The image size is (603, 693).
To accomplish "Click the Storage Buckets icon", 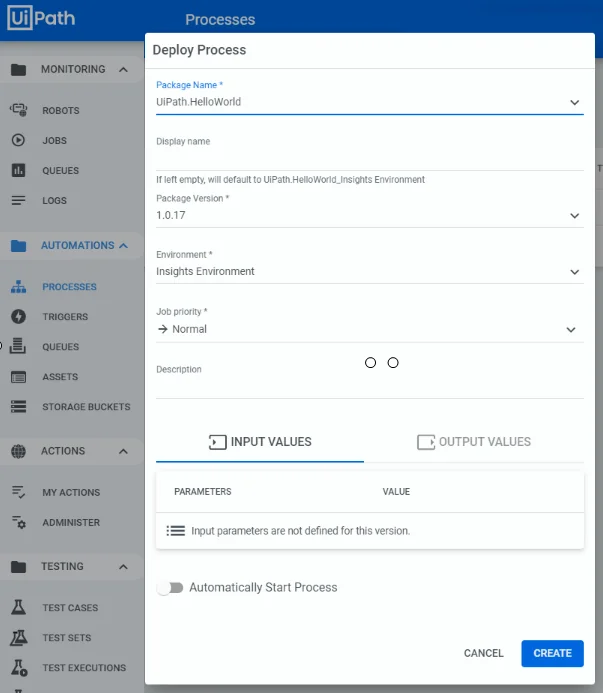I will pos(18,406).
